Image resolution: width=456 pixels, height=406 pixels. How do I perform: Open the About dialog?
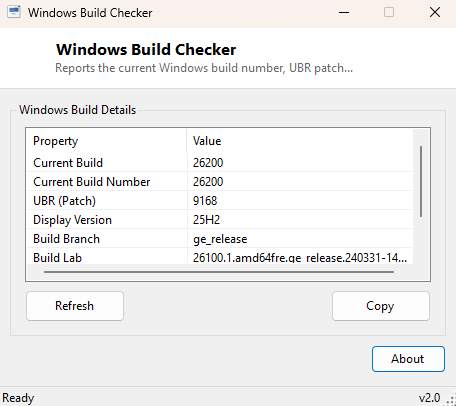(408, 359)
